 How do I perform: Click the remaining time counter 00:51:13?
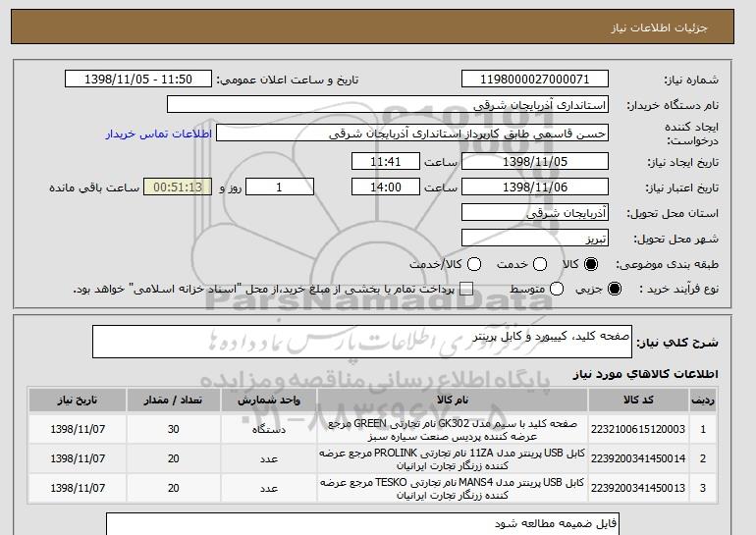pos(178,187)
